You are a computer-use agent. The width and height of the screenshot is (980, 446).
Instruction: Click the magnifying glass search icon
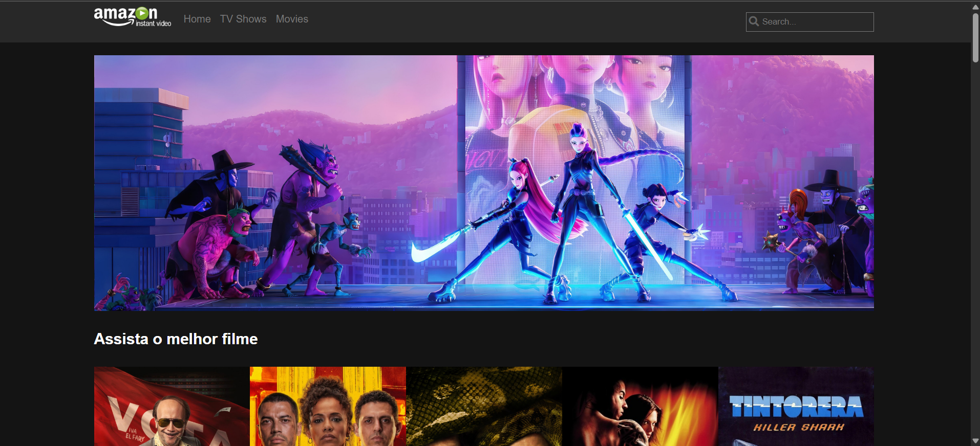click(754, 21)
